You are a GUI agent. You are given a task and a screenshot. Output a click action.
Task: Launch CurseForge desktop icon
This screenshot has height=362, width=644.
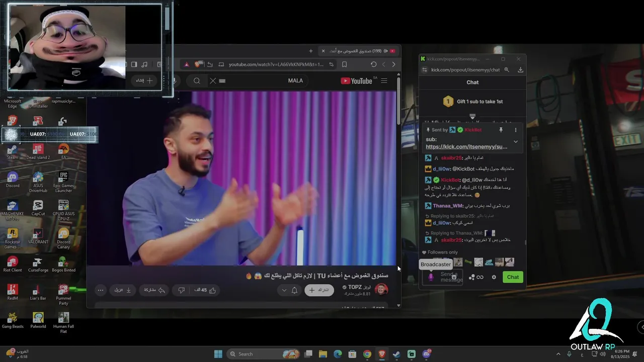(38, 264)
